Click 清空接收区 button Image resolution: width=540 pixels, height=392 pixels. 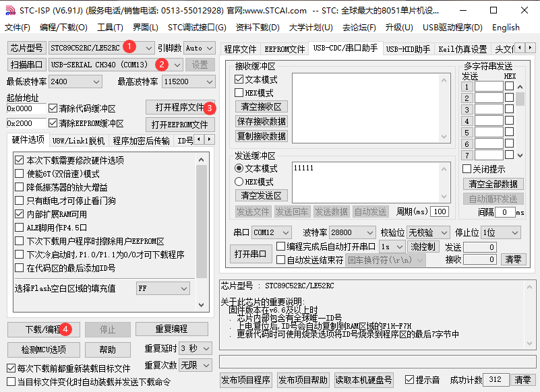click(262, 106)
